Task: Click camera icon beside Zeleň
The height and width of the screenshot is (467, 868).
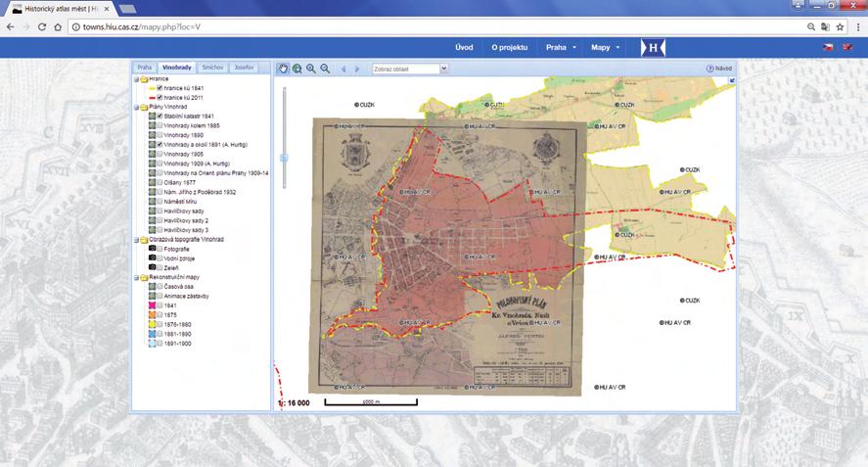Action: tap(152, 268)
